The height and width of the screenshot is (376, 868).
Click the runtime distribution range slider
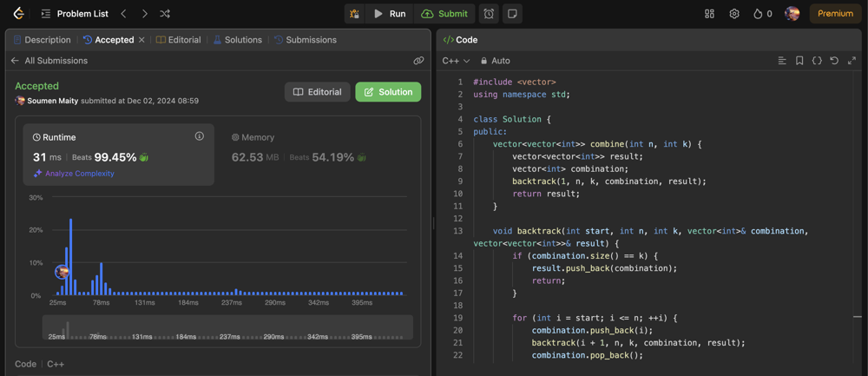tap(227, 327)
